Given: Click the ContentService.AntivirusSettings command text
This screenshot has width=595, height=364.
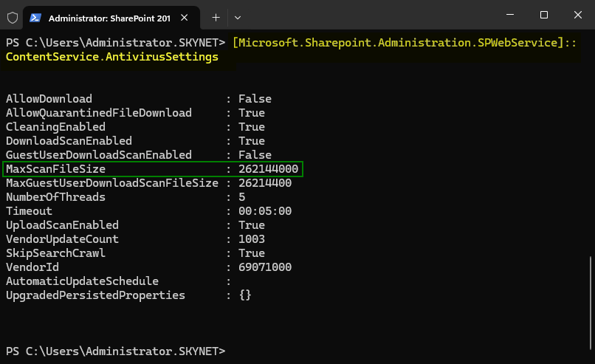Looking at the screenshot, I should coord(112,57).
